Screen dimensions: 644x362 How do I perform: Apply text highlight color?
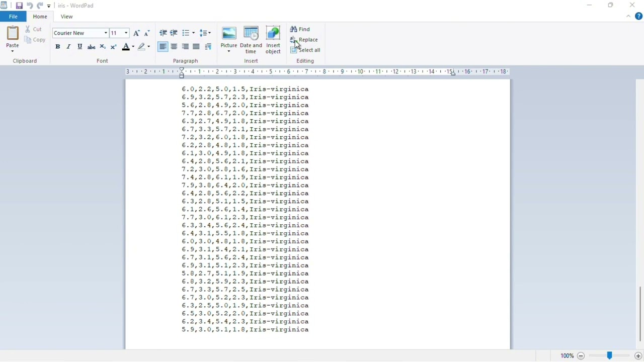point(141,47)
